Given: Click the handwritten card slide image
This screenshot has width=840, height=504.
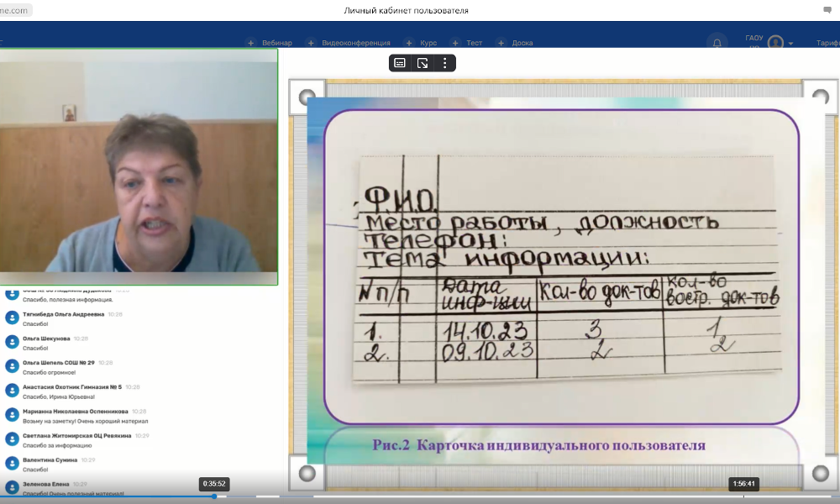Looking at the screenshot, I should tap(562, 267).
